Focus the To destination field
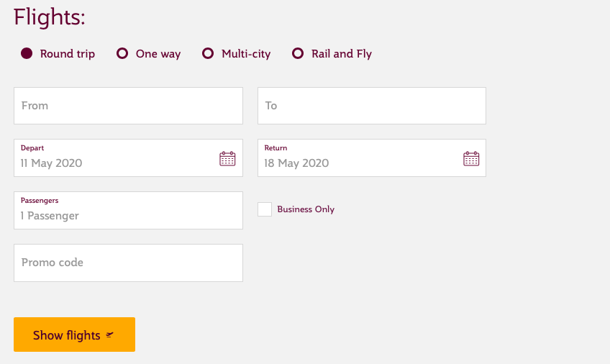Image resolution: width=610 pixels, height=364 pixels. (371, 106)
